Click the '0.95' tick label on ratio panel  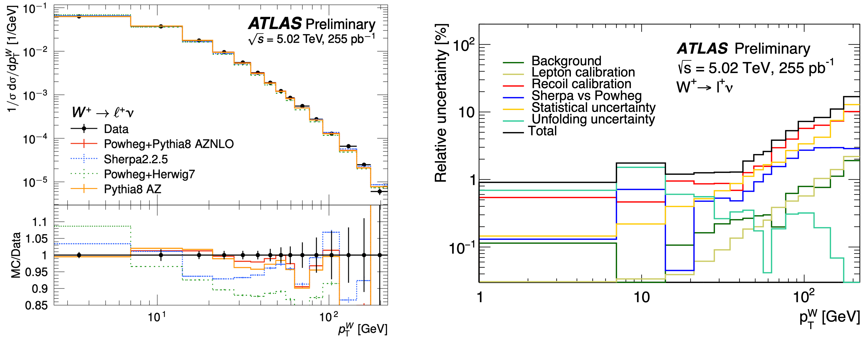point(36,272)
